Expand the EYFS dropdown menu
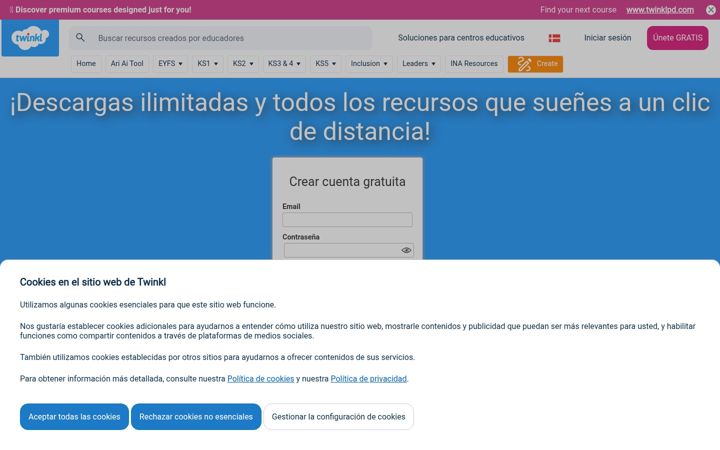The image size is (720, 450). click(170, 63)
